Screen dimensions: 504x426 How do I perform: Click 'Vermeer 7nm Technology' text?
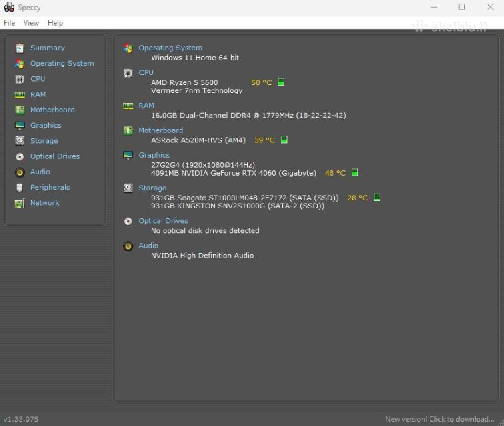point(197,91)
